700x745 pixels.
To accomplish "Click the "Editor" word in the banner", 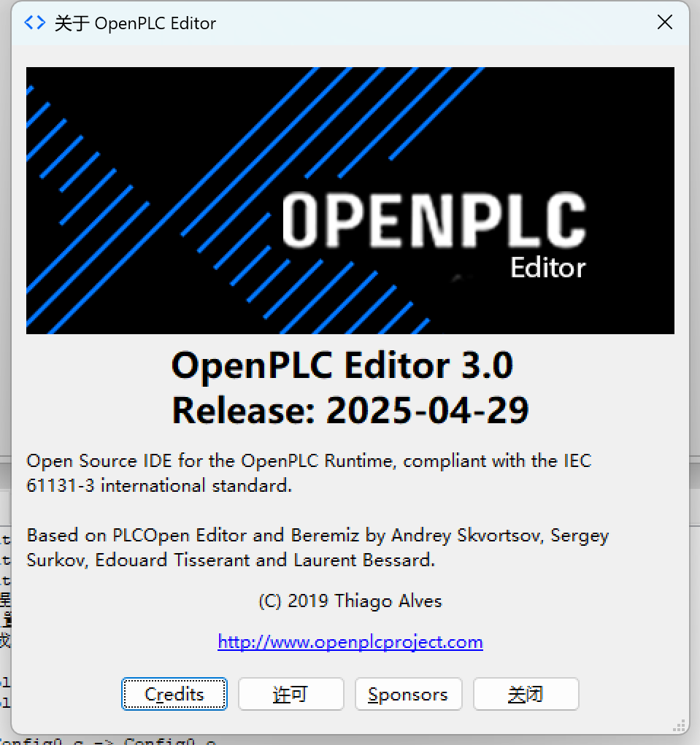I will [x=547, y=268].
